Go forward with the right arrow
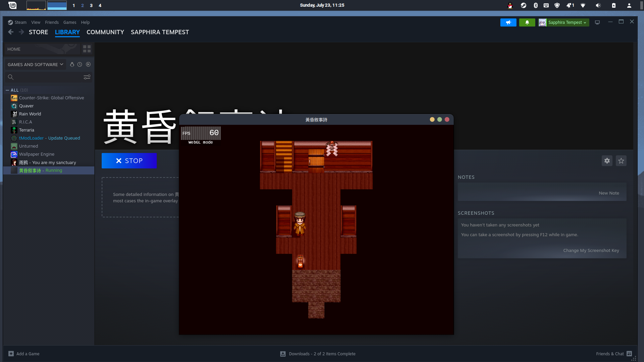Screen dimensions: 644x362 coord(21,32)
